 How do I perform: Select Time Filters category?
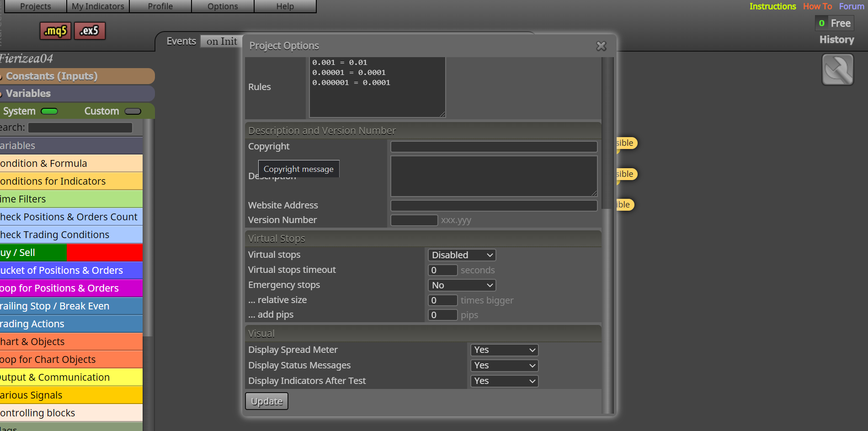71,199
